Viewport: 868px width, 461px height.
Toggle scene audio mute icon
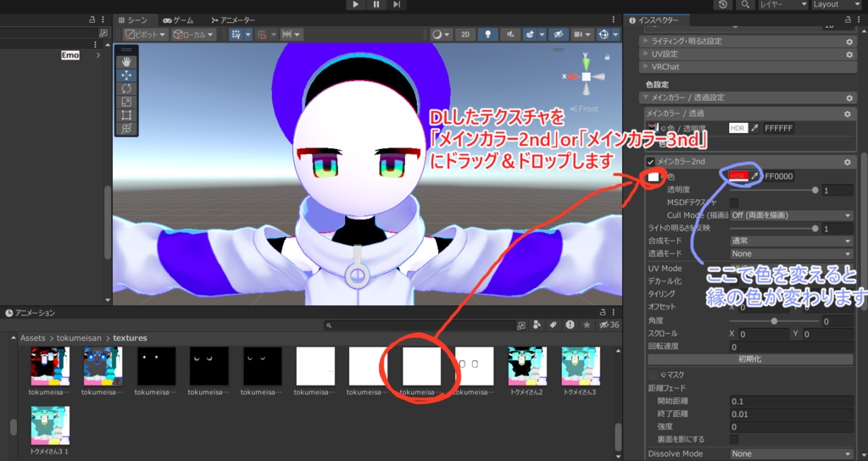[509, 34]
